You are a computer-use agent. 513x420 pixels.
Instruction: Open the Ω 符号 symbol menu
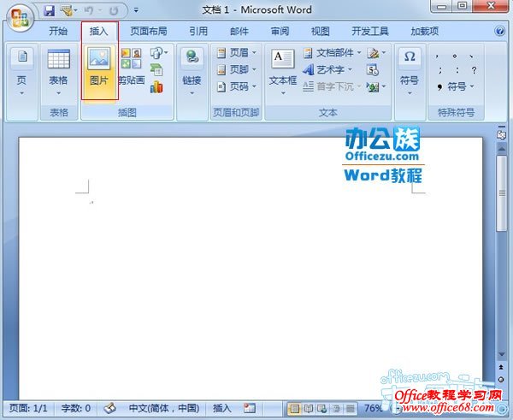410,73
